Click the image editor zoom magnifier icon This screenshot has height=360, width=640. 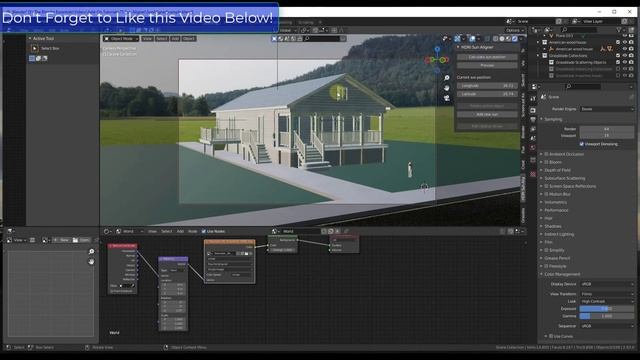tap(91, 251)
